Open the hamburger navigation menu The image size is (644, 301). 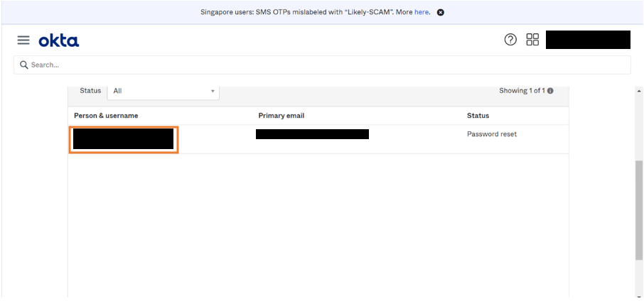point(23,40)
